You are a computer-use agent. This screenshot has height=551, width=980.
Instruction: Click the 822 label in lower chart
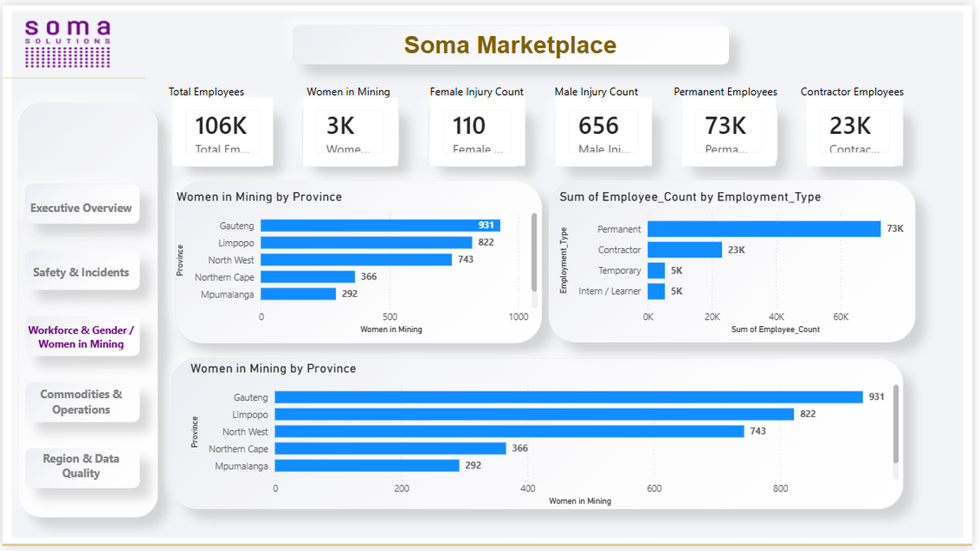point(808,414)
